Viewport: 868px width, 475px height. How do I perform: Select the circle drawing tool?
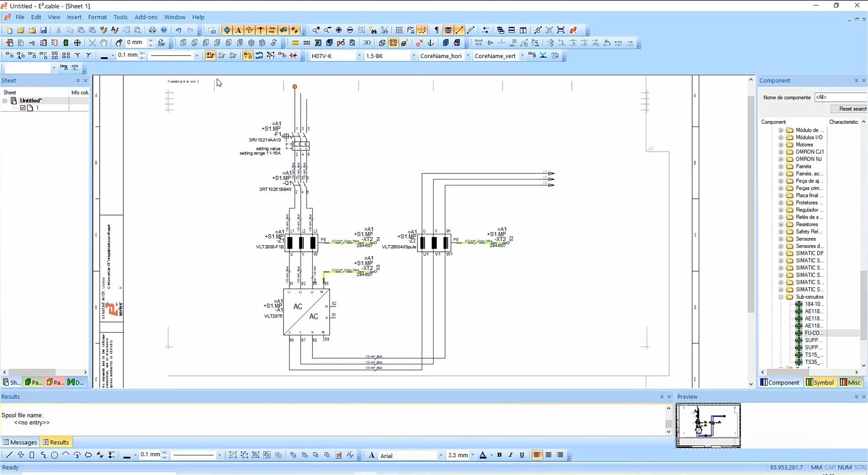point(54,455)
